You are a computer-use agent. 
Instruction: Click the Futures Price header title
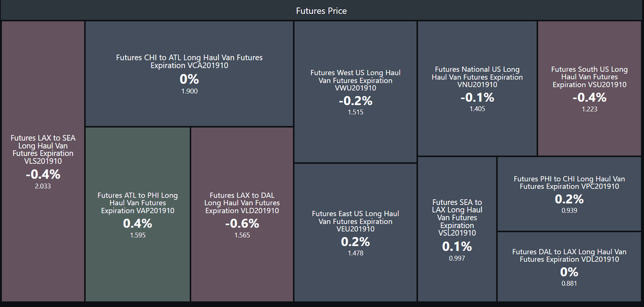point(321,11)
